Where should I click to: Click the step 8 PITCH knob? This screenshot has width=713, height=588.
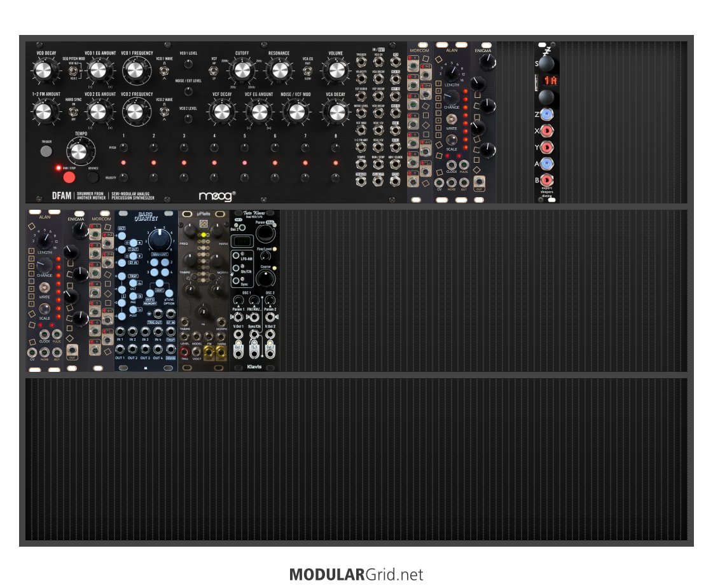tap(336, 147)
